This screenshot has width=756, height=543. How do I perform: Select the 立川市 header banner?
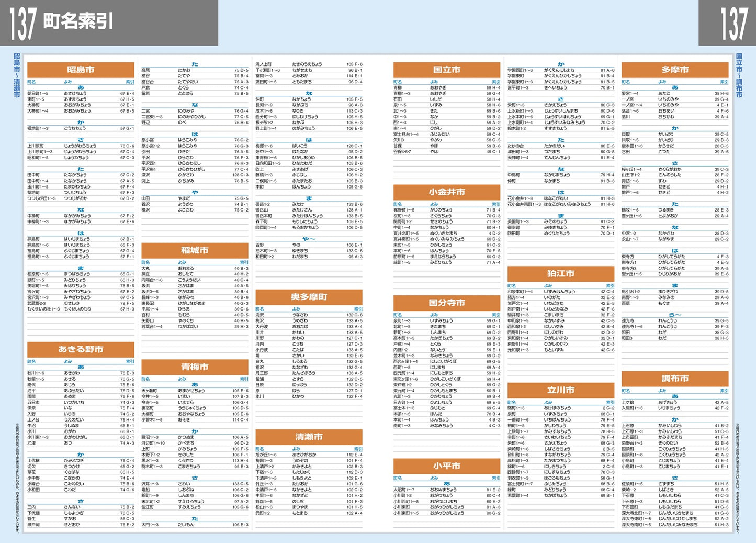tap(561, 390)
